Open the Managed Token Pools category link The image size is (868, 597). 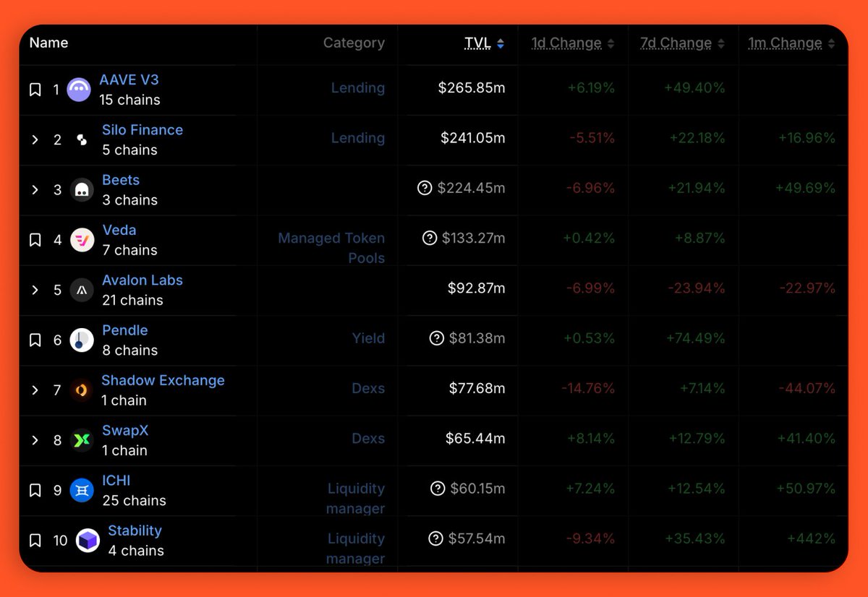[x=331, y=248]
